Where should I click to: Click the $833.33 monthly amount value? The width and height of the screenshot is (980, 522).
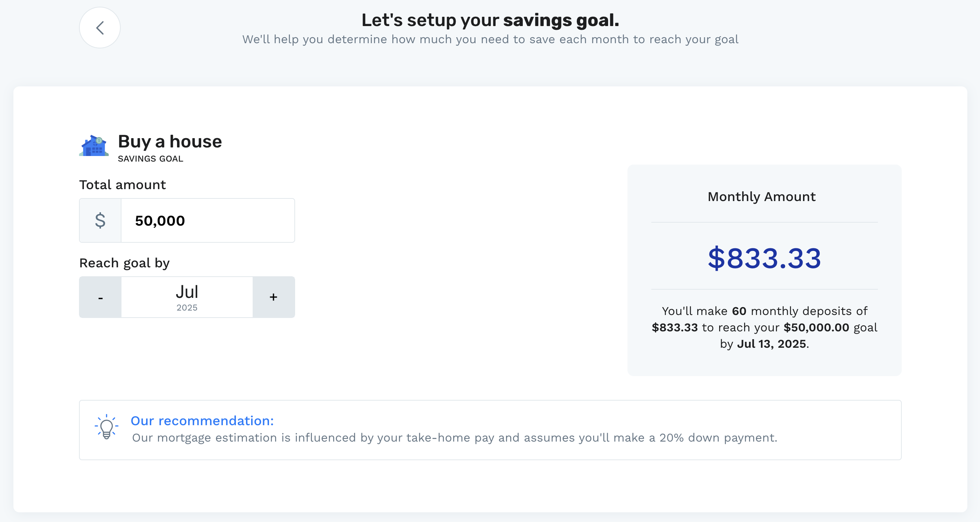[x=764, y=258]
